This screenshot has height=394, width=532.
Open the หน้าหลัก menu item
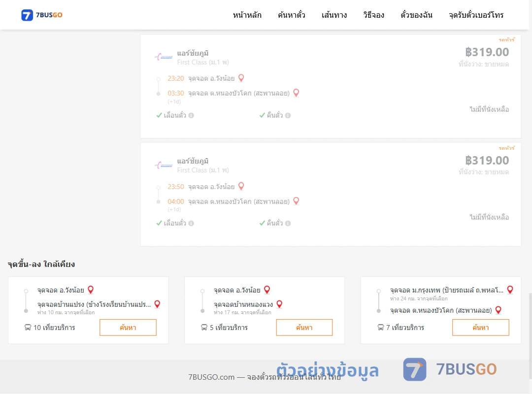click(x=247, y=15)
